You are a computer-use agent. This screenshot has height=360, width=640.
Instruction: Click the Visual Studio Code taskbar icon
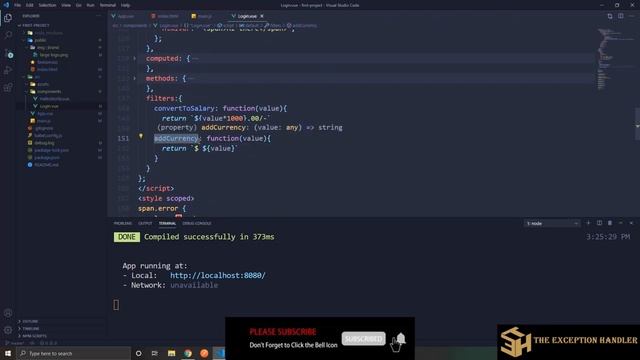click(220, 353)
